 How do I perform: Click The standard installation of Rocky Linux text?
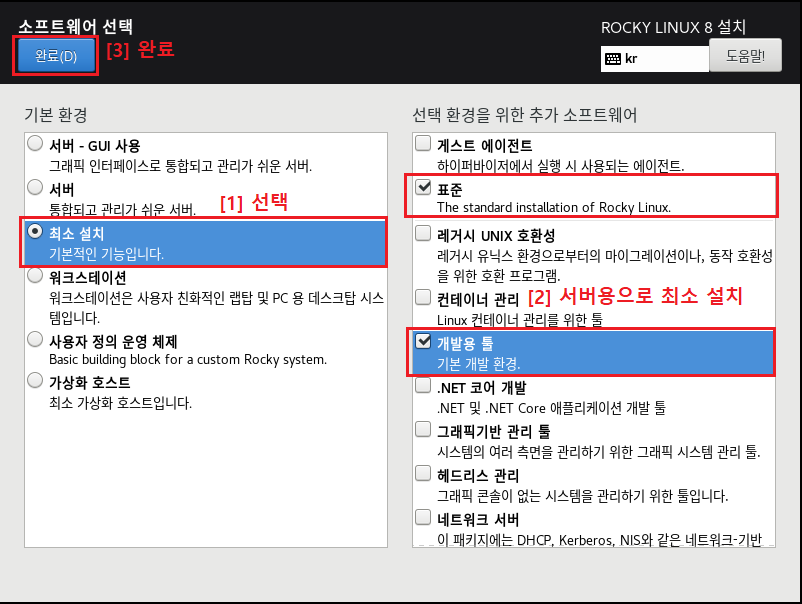[x=554, y=207]
